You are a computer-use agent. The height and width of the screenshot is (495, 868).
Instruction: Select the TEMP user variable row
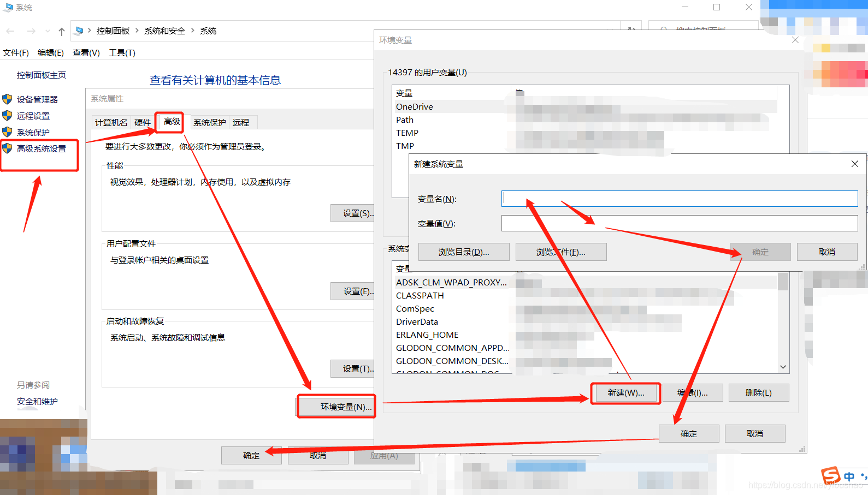point(586,133)
